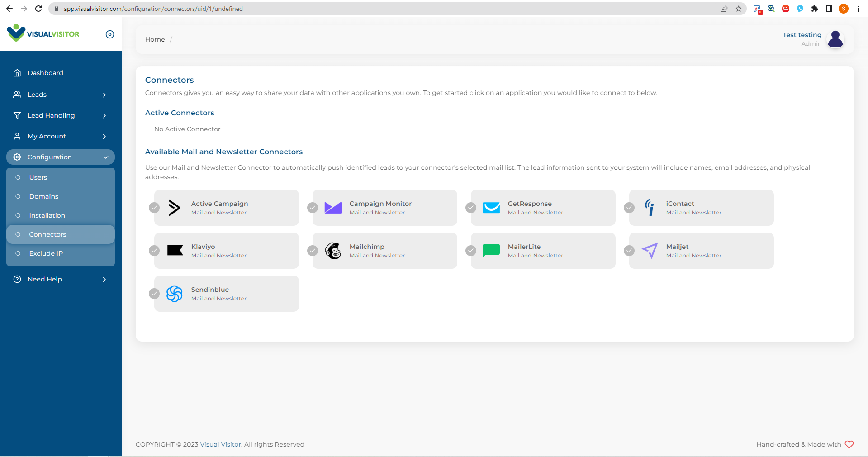Click the MailerLite green chat logo
Screen dimensions: 868x457
491,250
